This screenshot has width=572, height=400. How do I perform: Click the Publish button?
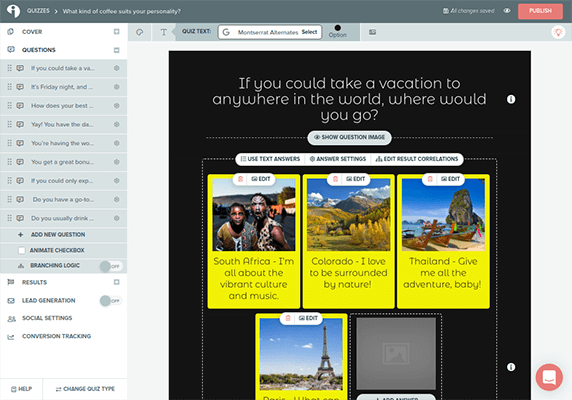(540, 11)
